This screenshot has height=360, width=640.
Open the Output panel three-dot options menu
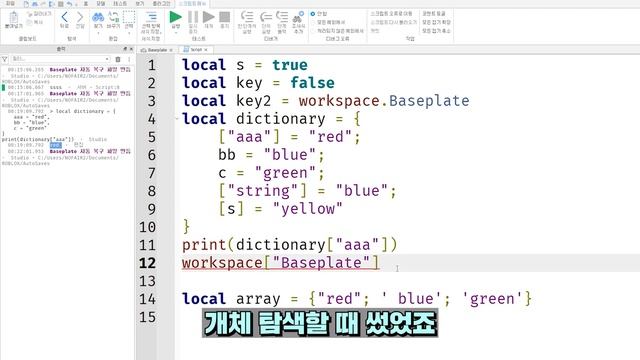(129, 59)
